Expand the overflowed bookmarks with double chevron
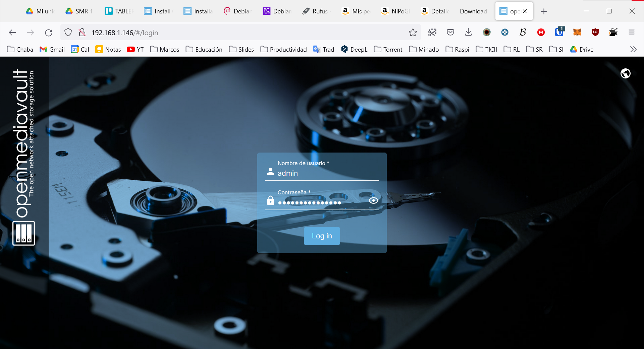 633,49
